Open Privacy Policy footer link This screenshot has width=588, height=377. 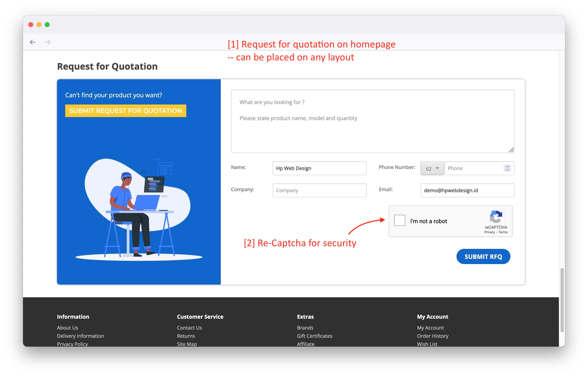72,344
